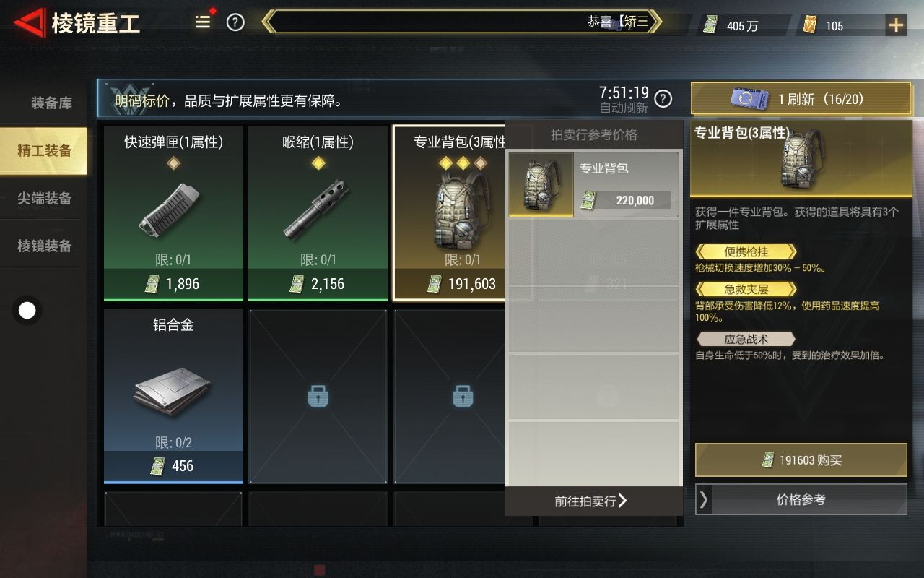Add currency with the plus icon

(896, 25)
